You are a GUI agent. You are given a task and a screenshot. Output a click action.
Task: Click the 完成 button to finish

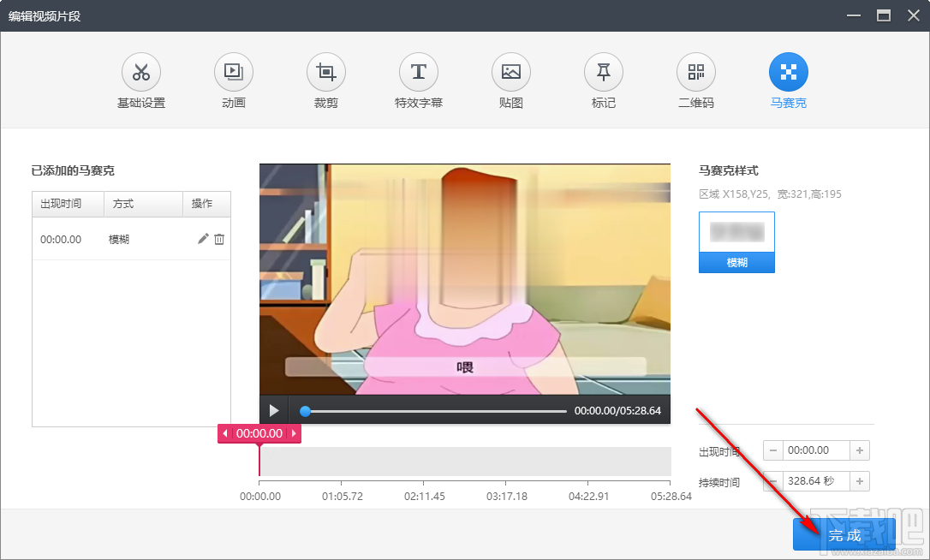pyautogui.click(x=844, y=535)
